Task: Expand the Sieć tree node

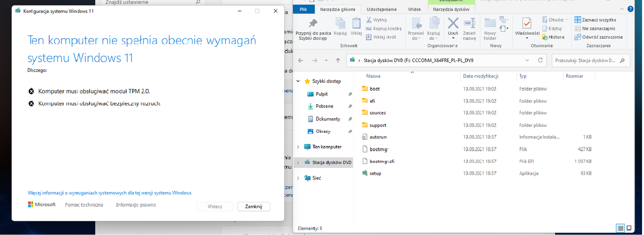Action: click(x=298, y=178)
